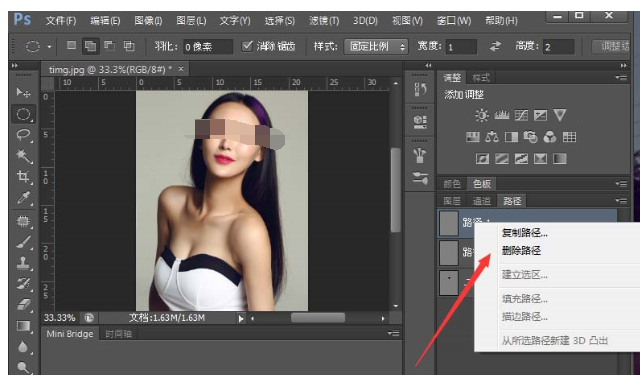The height and width of the screenshot is (375, 640).
Task: Select the Gradient tool
Action: (x=23, y=326)
